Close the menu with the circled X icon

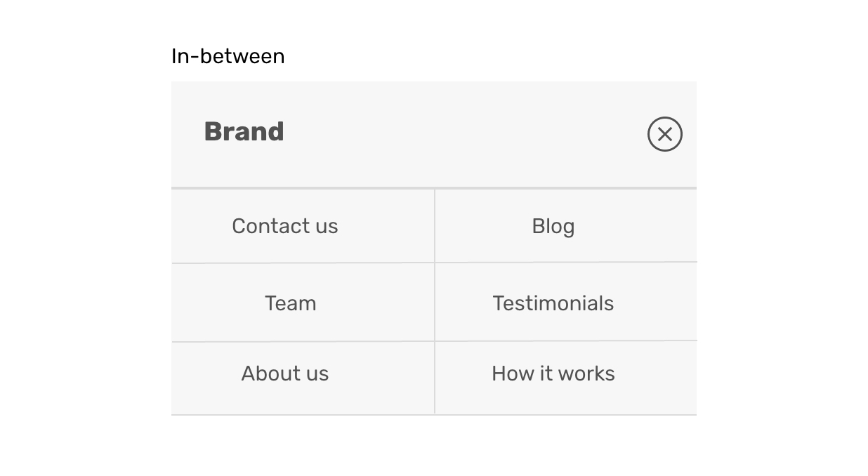click(x=664, y=134)
